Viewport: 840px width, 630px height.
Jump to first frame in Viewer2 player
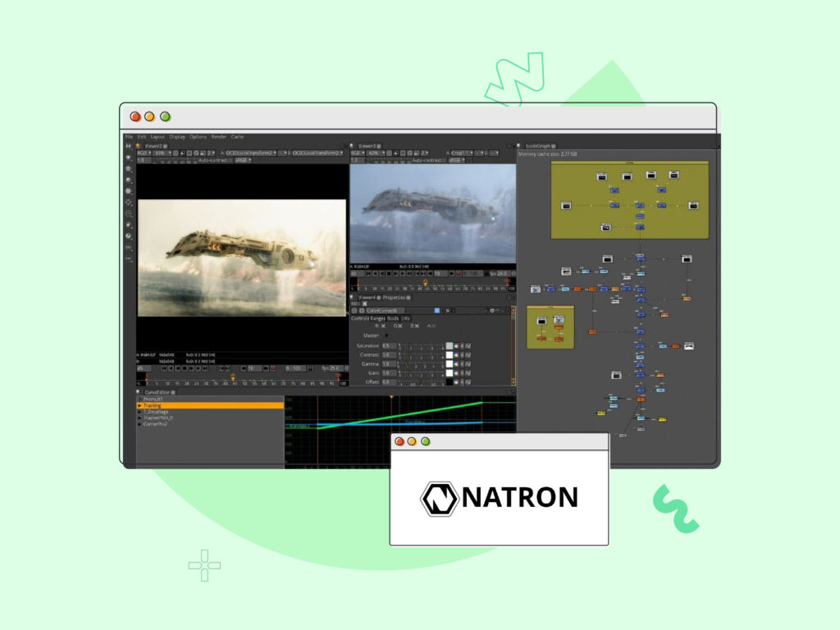[x=164, y=368]
